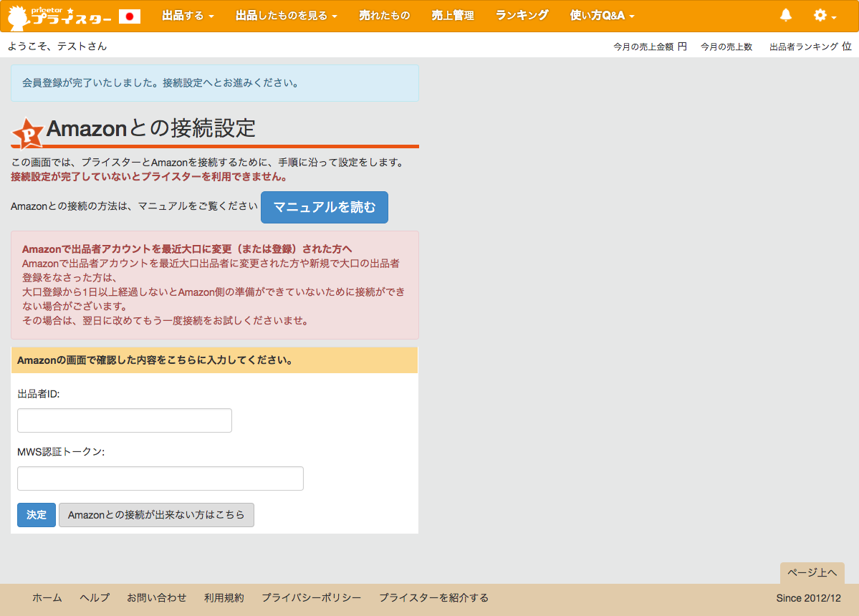The image size is (859, 616).
Task: Open the ランキング page
Action: (522, 15)
